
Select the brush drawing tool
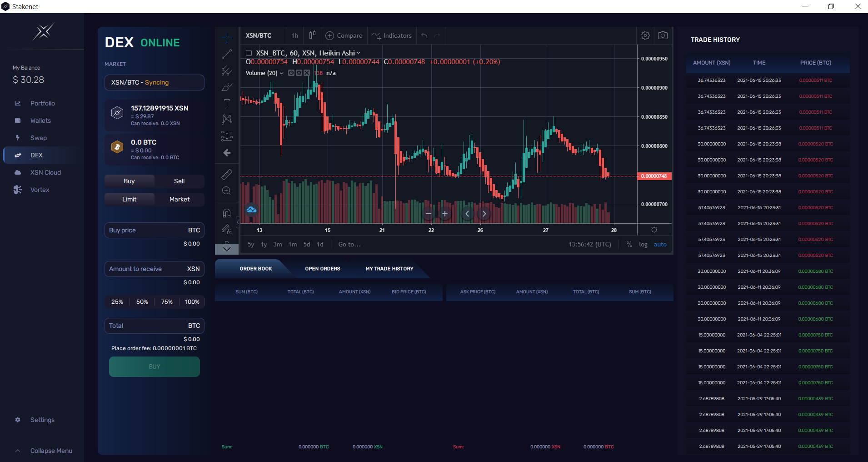point(227,87)
